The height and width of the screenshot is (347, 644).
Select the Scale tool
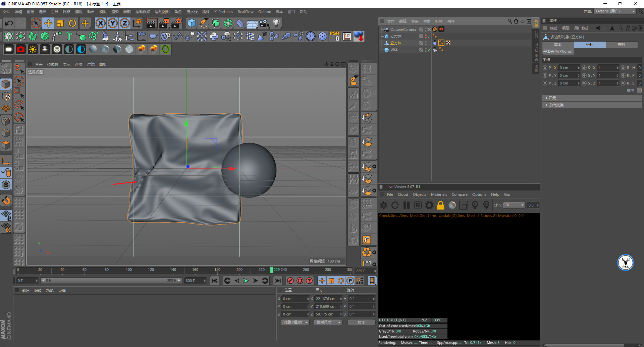pyautogui.click(x=60, y=23)
